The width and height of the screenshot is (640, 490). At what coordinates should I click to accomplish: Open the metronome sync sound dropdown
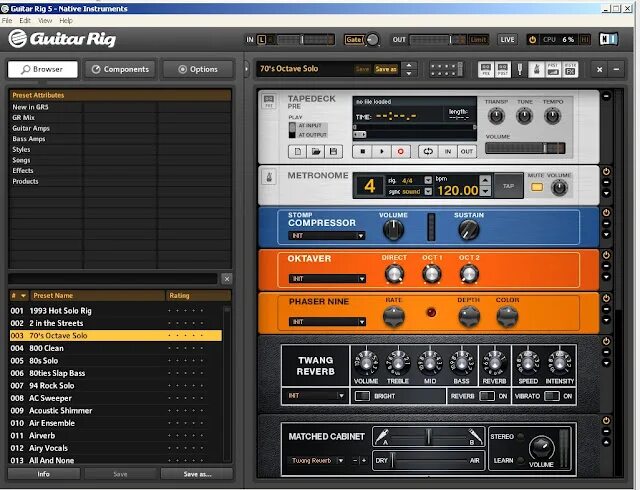pyautogui.click(x=428, y=191)
